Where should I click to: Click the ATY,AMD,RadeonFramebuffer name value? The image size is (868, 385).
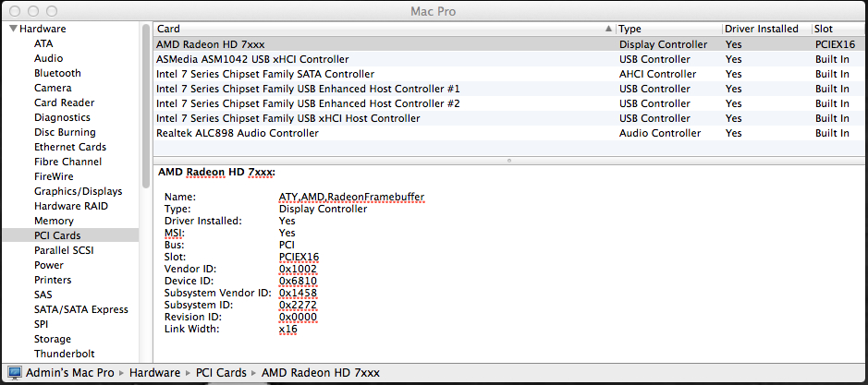[x=351, y=197]
